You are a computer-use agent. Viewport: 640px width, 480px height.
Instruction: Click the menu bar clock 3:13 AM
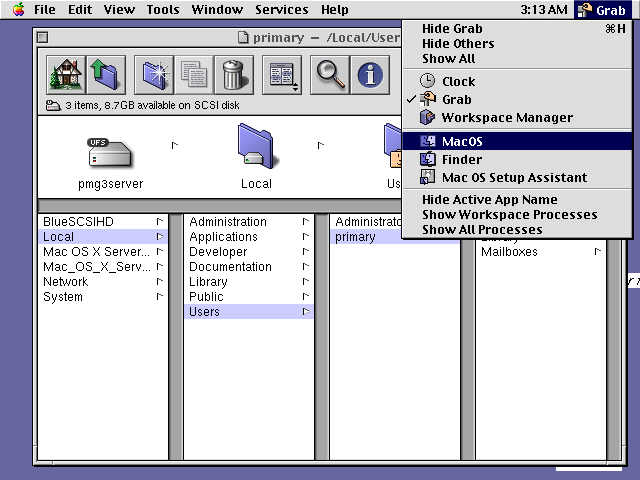point(544,9)
